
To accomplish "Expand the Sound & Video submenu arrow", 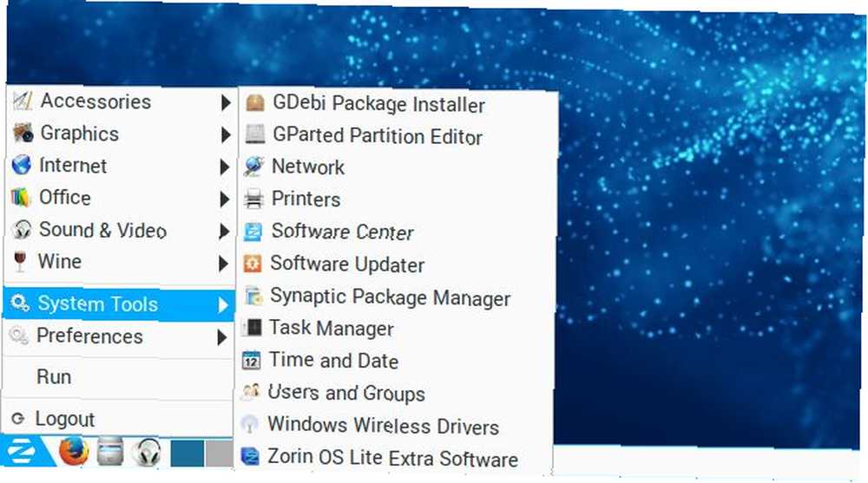I will click(x=224, y=232).
